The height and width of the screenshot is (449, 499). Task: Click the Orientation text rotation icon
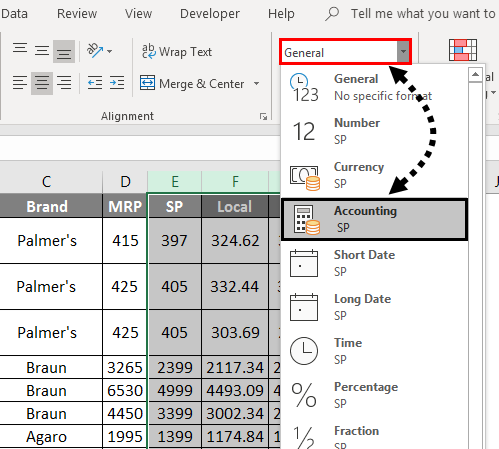95,51
